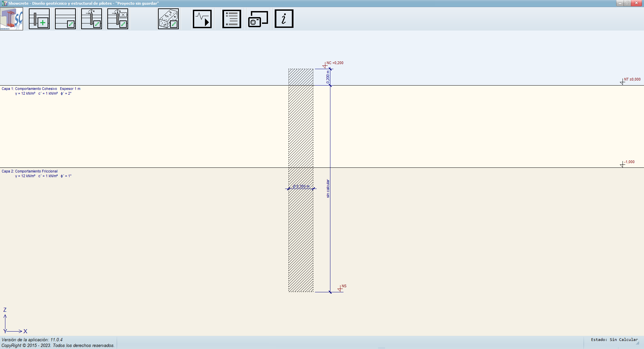Image resolution: width=644 pixels, height=349 pixels.
Task: Open load combinations edit icon
Action: 118,19
